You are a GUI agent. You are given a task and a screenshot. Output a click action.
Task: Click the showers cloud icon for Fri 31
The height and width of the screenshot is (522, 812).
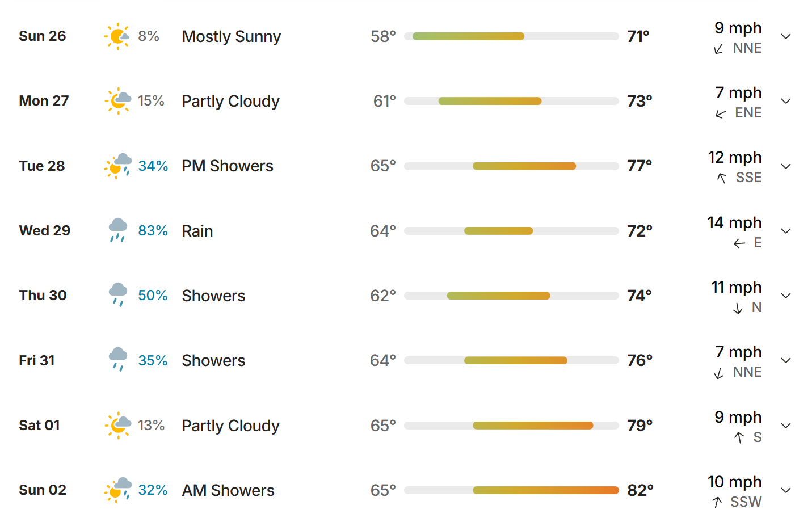point(118,360)
